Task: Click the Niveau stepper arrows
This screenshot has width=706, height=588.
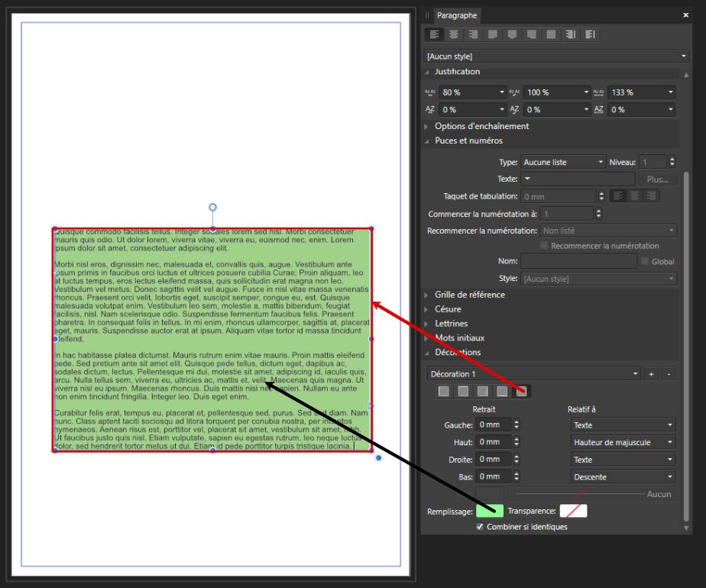Action: (x=672, y=162)
